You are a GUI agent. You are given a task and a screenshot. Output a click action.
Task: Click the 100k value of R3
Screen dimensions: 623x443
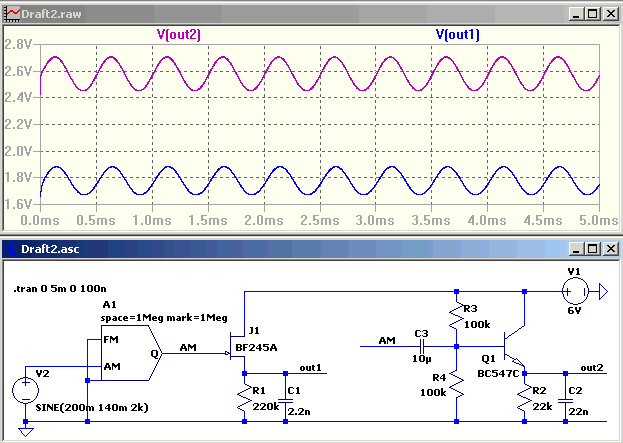tap(477, 325)
